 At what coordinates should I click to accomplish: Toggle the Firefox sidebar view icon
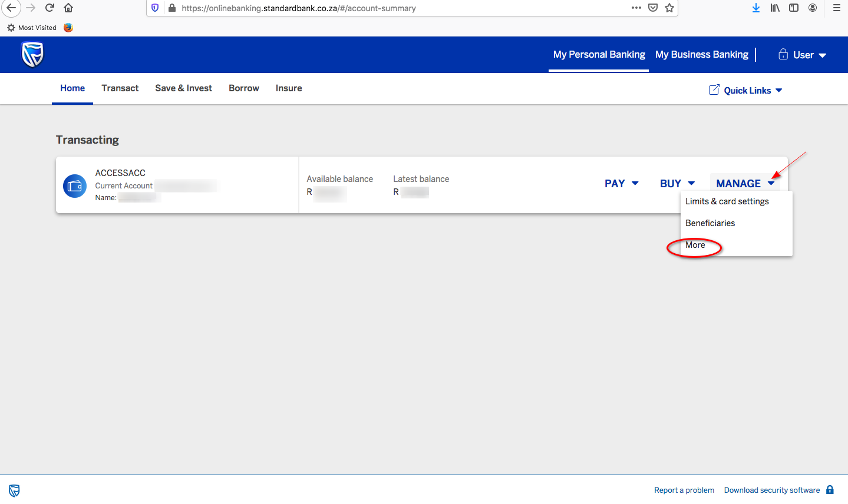point(794,8)
